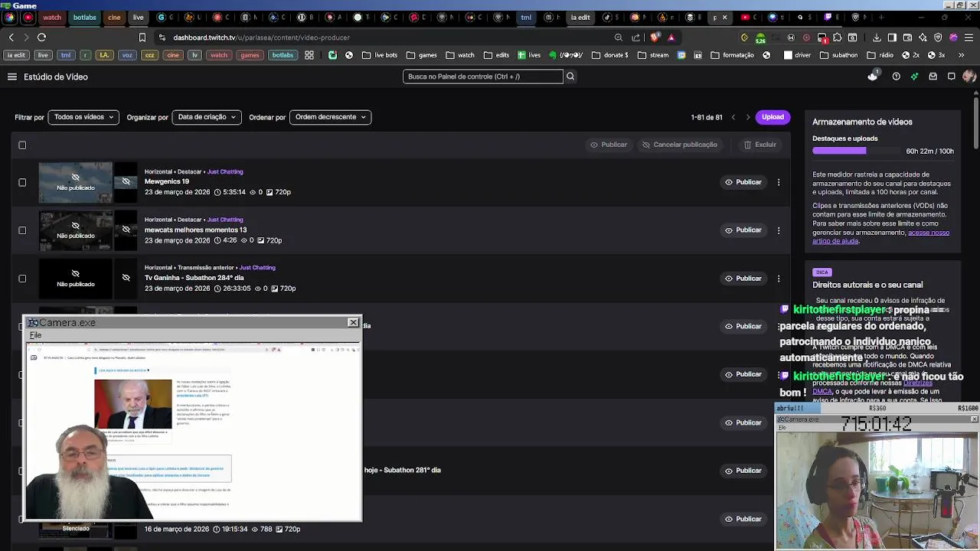The height and width of the screenshot is (551, 980).
Task: Open the browser downloads icon in the toolbar
Action: (x=876, y=37)
